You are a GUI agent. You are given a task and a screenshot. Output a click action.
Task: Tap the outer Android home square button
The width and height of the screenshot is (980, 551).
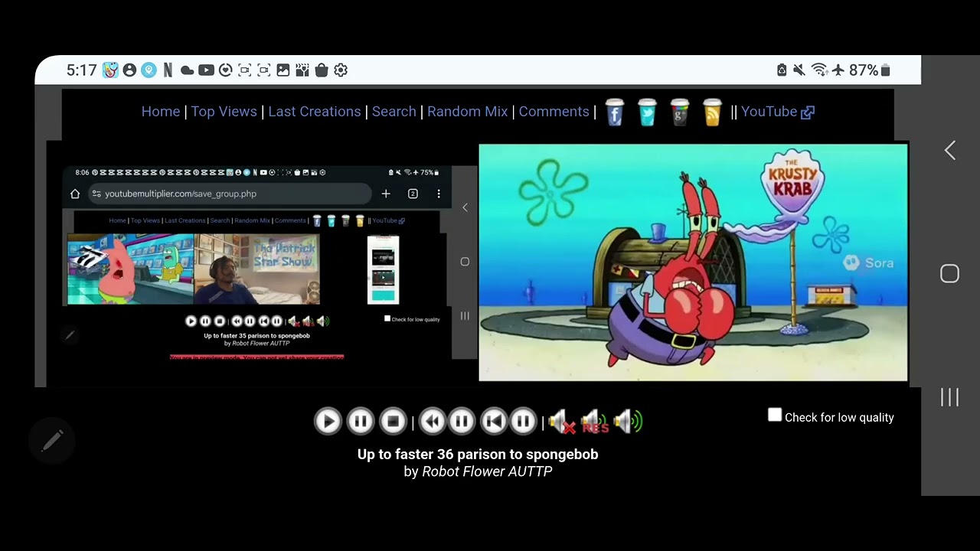coord(949,274)
